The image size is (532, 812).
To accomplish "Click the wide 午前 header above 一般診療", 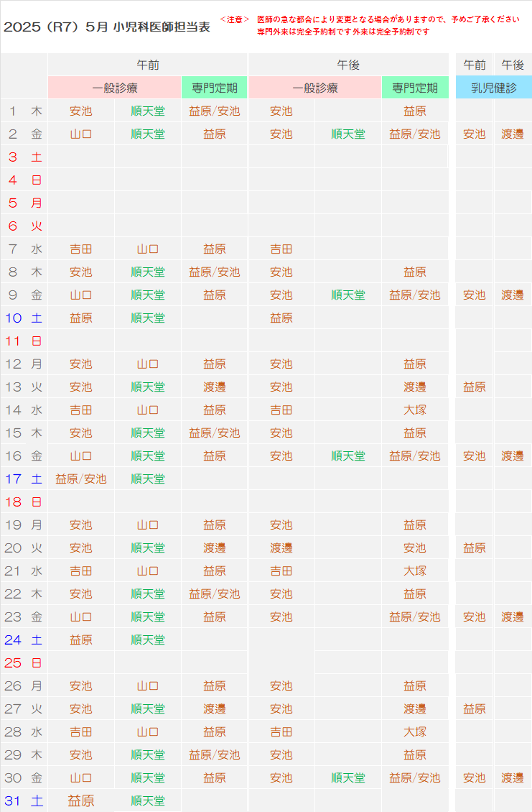I will click(147, 65).
